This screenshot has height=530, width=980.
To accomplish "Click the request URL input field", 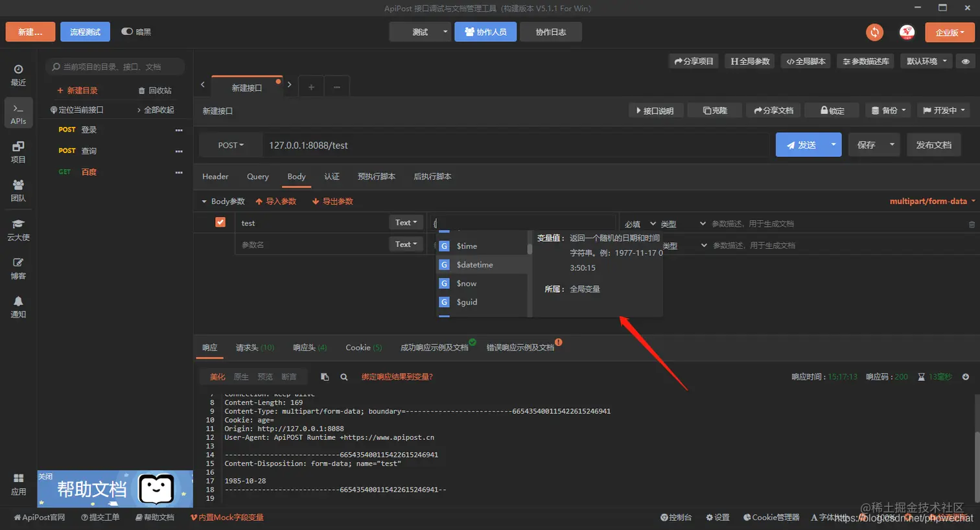I will (516, 145).
